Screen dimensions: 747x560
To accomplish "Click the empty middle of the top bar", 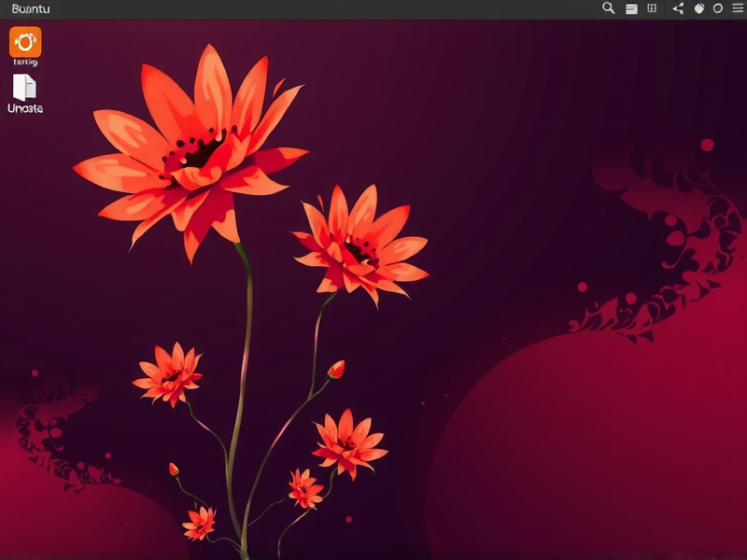I will point(327,8).
